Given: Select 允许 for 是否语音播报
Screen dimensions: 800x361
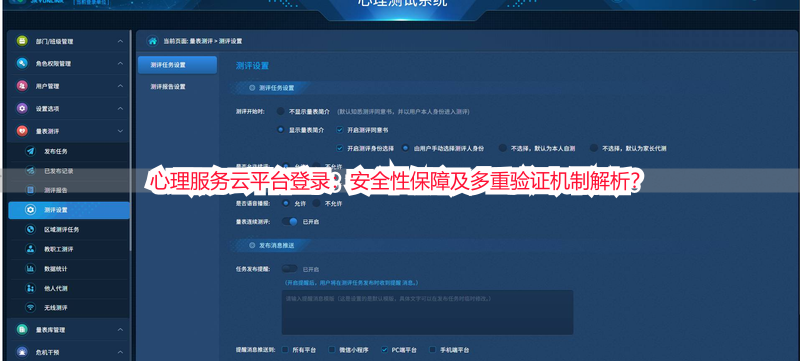Looking at the screenshot, I should pos(286,203).
